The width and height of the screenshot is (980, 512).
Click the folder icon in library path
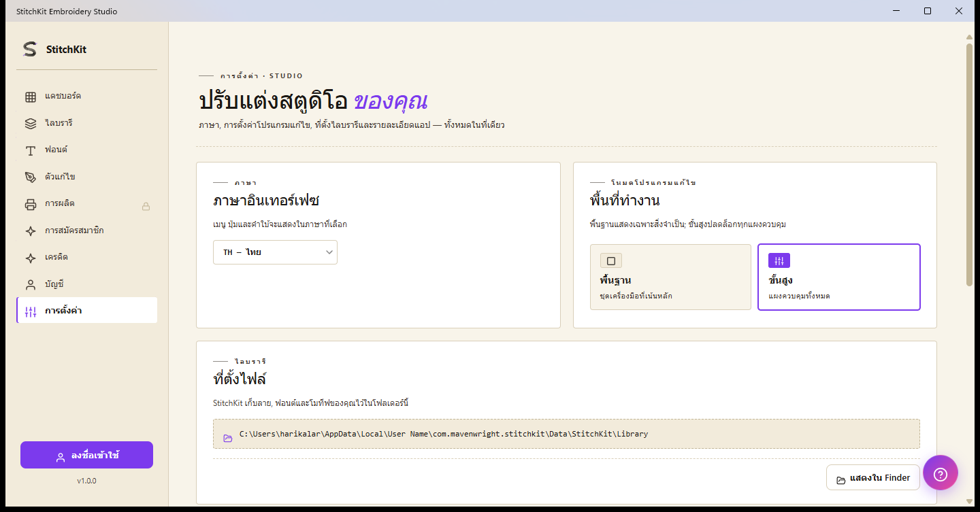(x=228, y=438)
